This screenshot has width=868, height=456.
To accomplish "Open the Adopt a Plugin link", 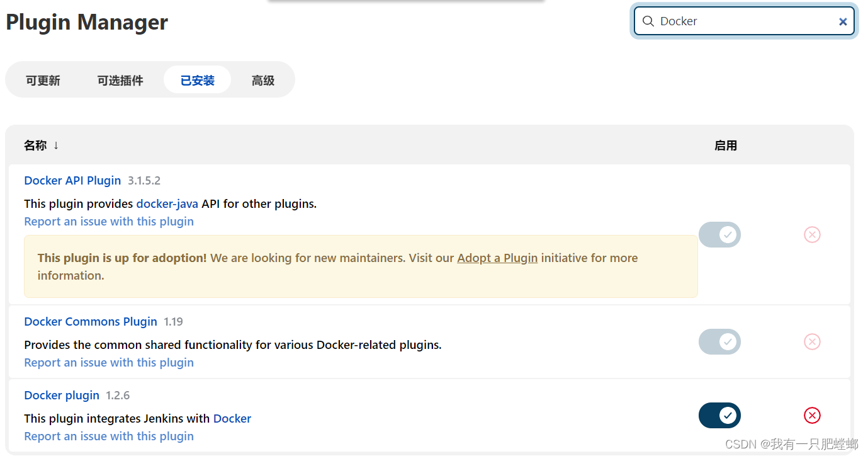I will point(497,258).
